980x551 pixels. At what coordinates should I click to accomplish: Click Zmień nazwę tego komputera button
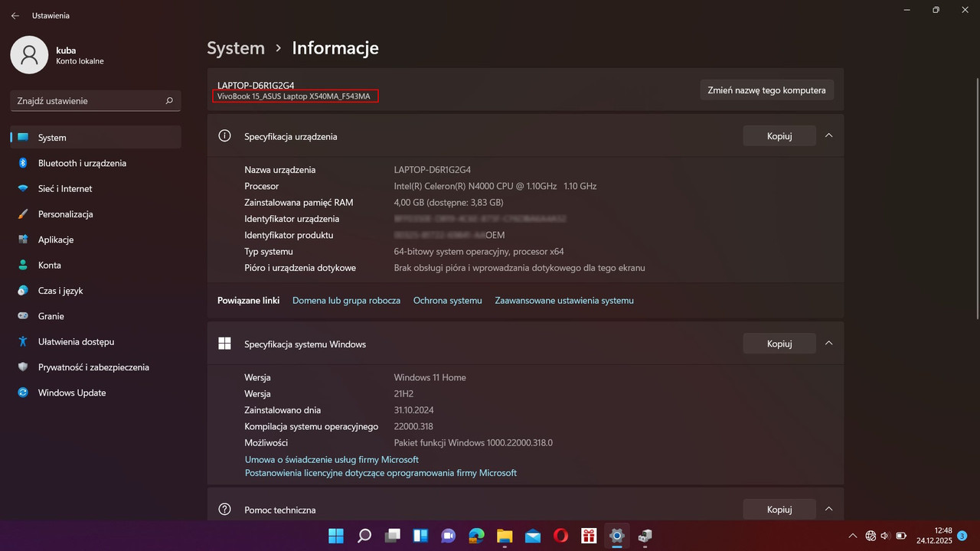pyautogui.click(x=767, y=90)
